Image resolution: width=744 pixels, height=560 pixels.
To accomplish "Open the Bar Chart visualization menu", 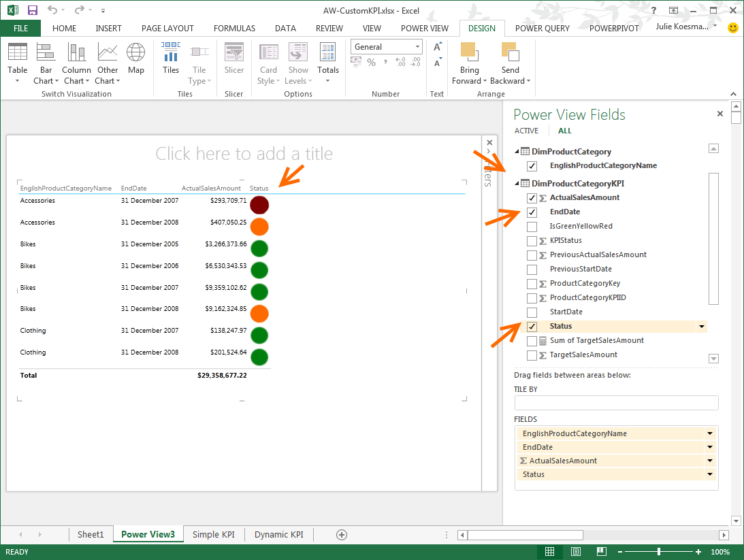I will pos(46,63).
